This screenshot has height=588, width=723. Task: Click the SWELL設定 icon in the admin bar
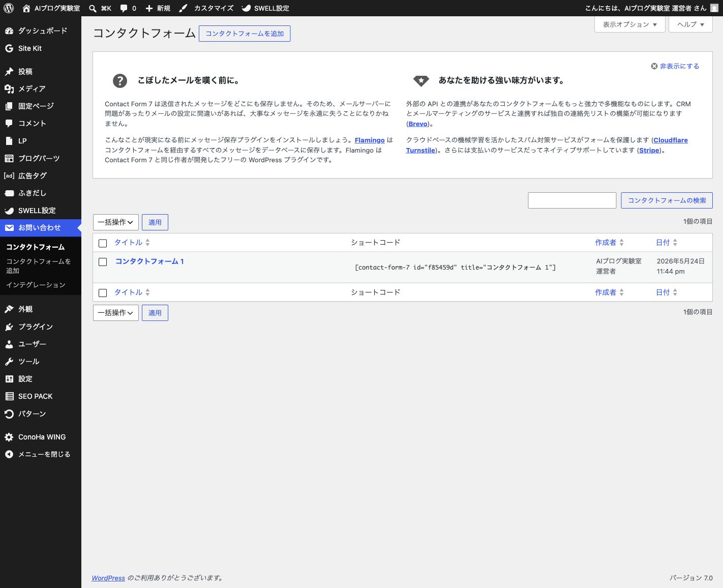[x=246, y=8]
